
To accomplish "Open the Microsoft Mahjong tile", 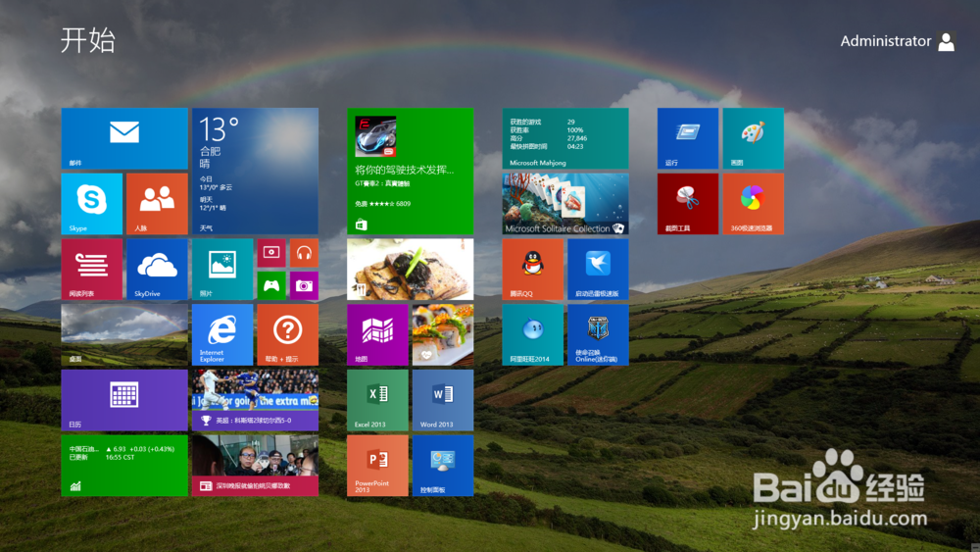I will coord(565,138).
